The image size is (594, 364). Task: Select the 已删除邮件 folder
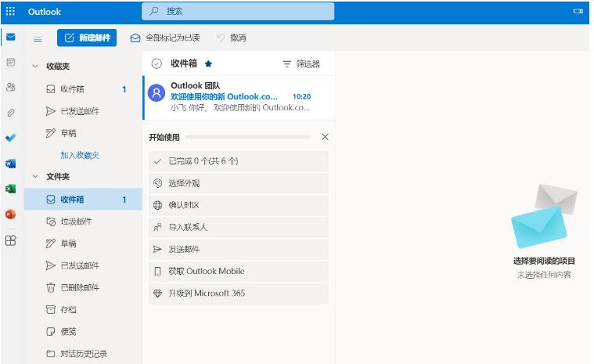pyautogui.click(x=79, y=287)
